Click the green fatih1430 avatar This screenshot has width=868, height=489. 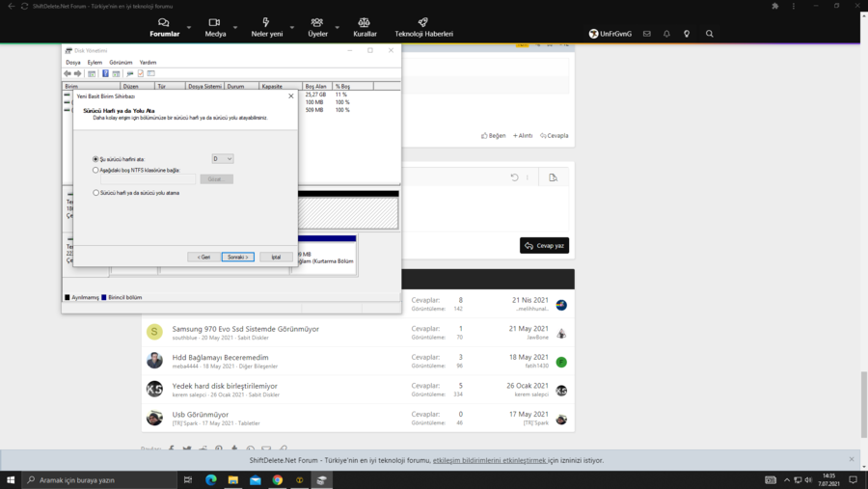pyautogui.click(x=561, y=363)
